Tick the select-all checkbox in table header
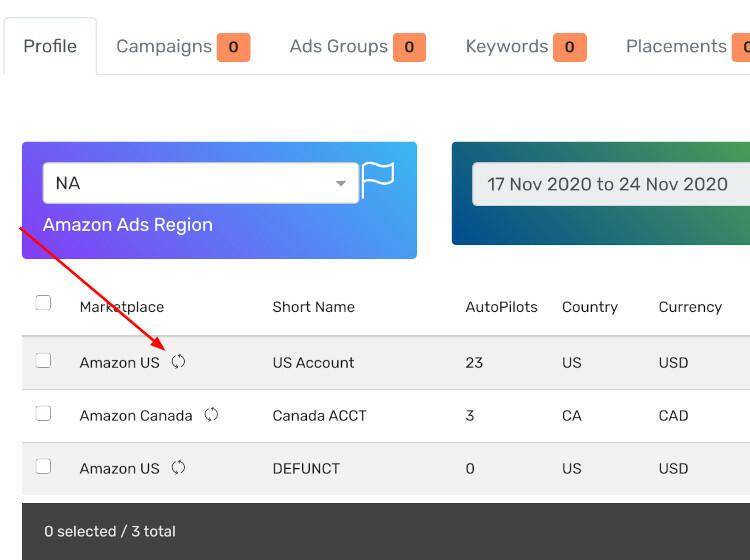This screenshot has height=560, width=750. pyautogui.click(x=43, y=303)
